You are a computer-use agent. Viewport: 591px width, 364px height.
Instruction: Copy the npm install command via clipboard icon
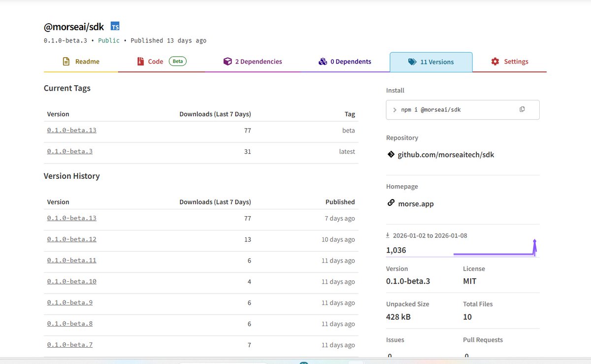click(x=522, y=109)
